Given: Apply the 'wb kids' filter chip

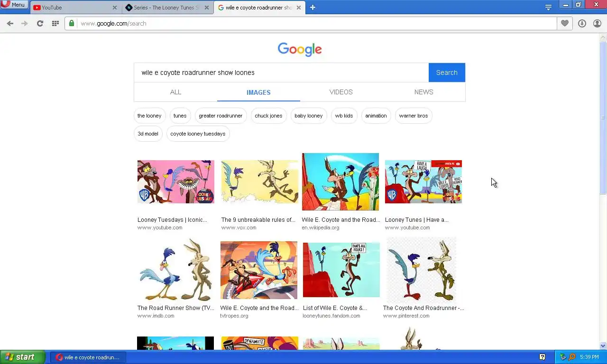Looking at the screenshot, I should coord(344,116).
